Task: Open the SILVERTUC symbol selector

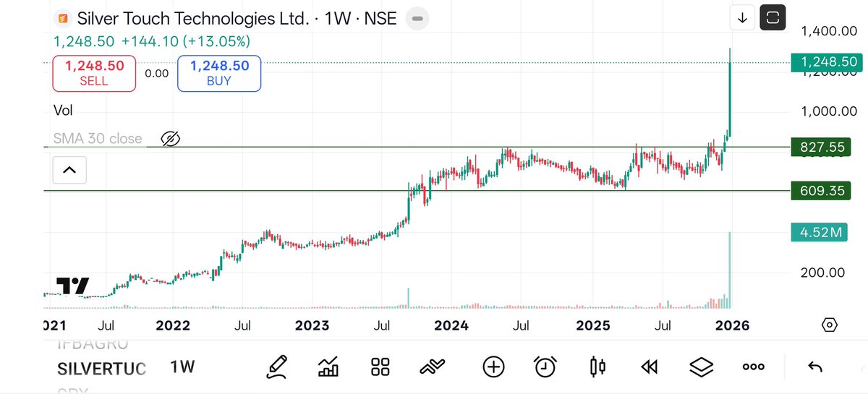Action: click(x=101, y=369)
